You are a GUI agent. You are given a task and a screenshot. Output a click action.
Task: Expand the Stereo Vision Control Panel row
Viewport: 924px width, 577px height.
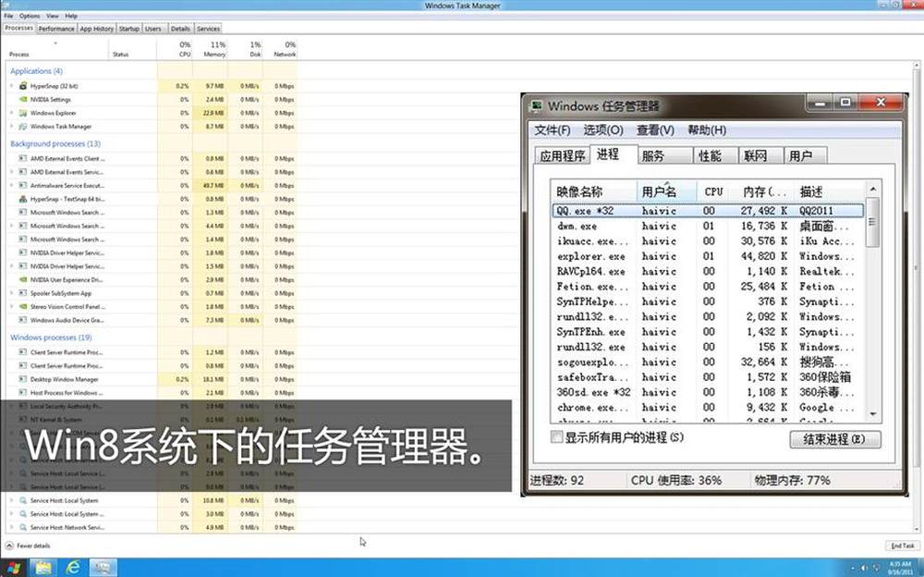[11, 307]
